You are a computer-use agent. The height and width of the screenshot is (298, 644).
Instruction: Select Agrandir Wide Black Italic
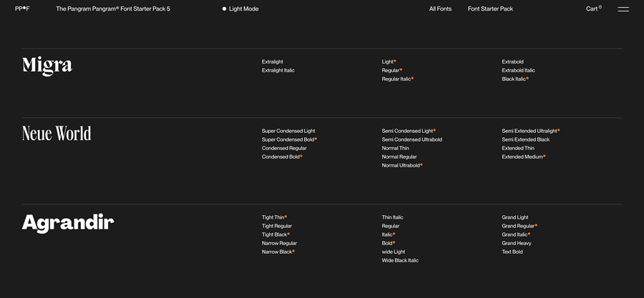coord(400,261)
